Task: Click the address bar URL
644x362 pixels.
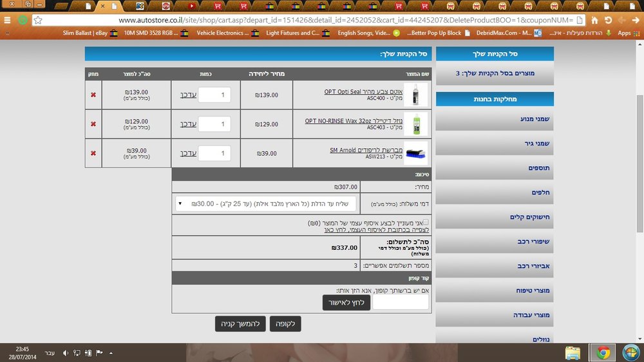Action: [345, 20]
